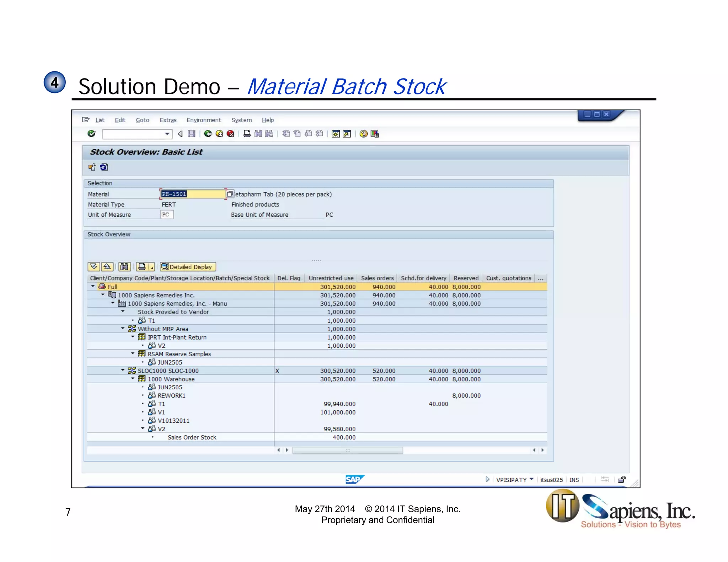The width and height of the screenshot is (728, 562).
Task: Collapse the V2 batch node under 1000 Warehouse
Action: (x=143, y=428)
